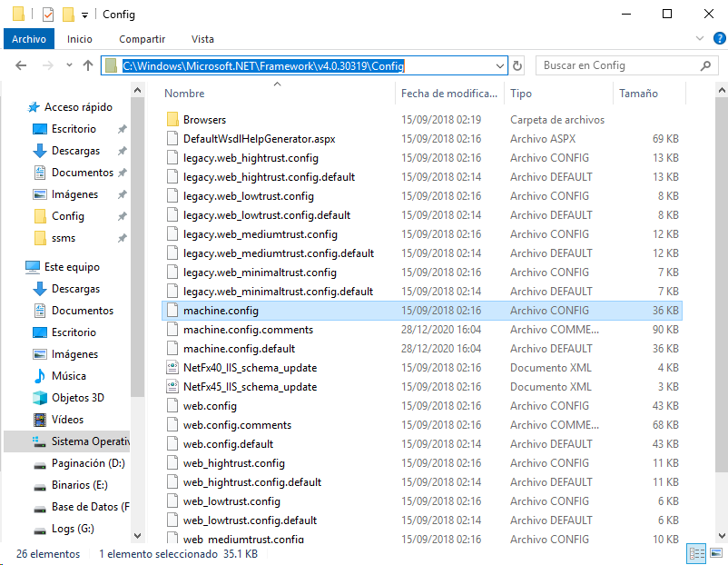
Task: Click the Properties quick access icon
Action: coord(47,15)
